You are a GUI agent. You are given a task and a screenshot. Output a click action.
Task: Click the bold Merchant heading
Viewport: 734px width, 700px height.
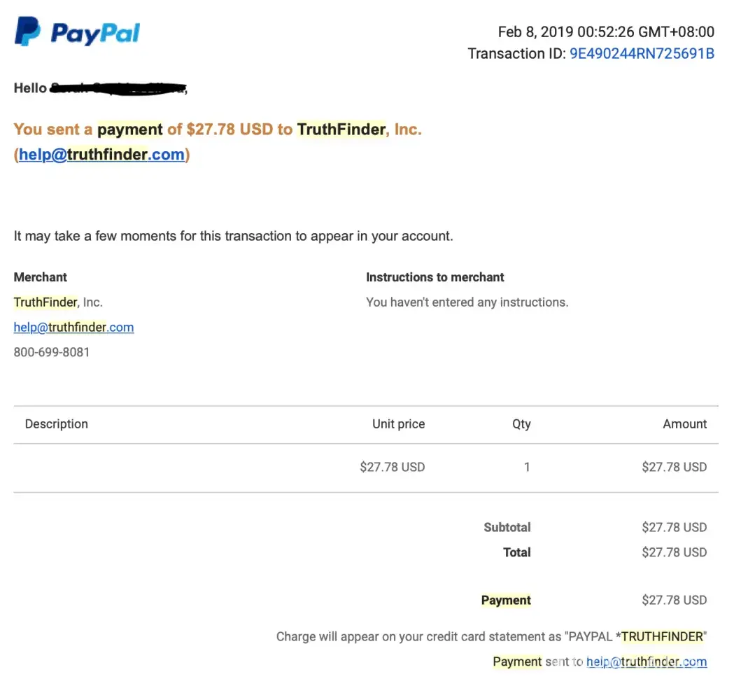point(41,277)
